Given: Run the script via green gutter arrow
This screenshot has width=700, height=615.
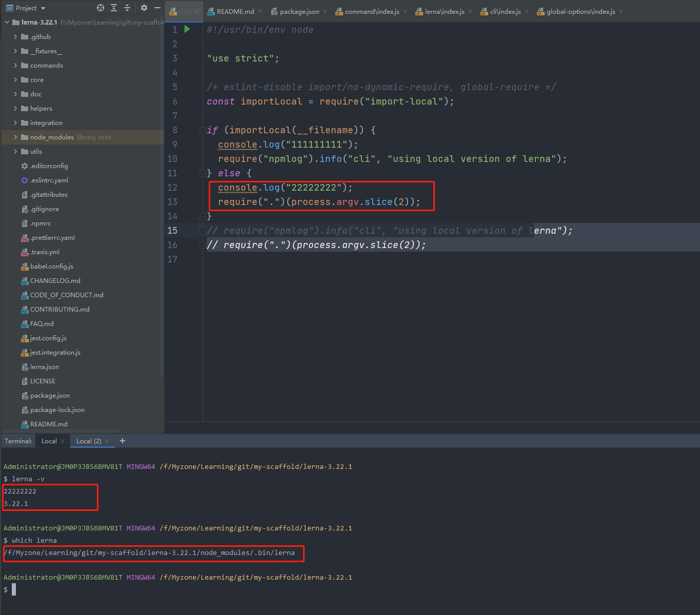Looking at the screenshot, I should click(x=187, y=29).
